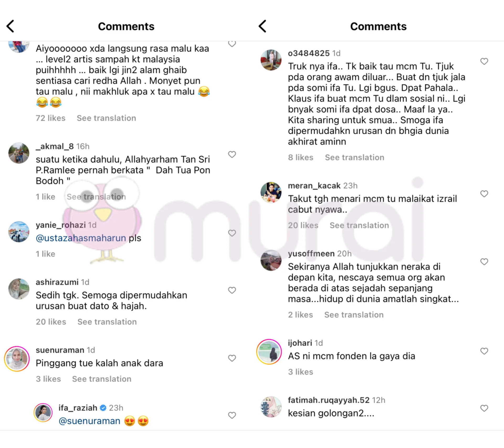See translation of ashirazumi's comment
The image size is (504, 448).
tap(107, 322)
